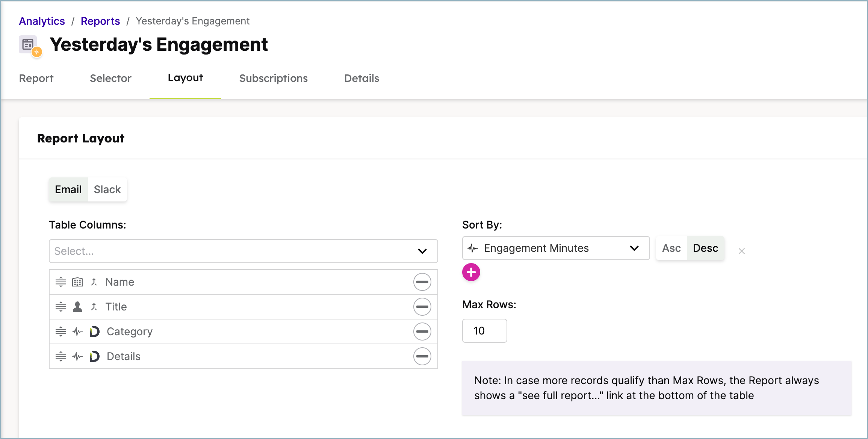Click drag handle on Name row
Image resolution: width=868 pixels, height=439 pixels.
pyautogui.click(x=61, y=282)
